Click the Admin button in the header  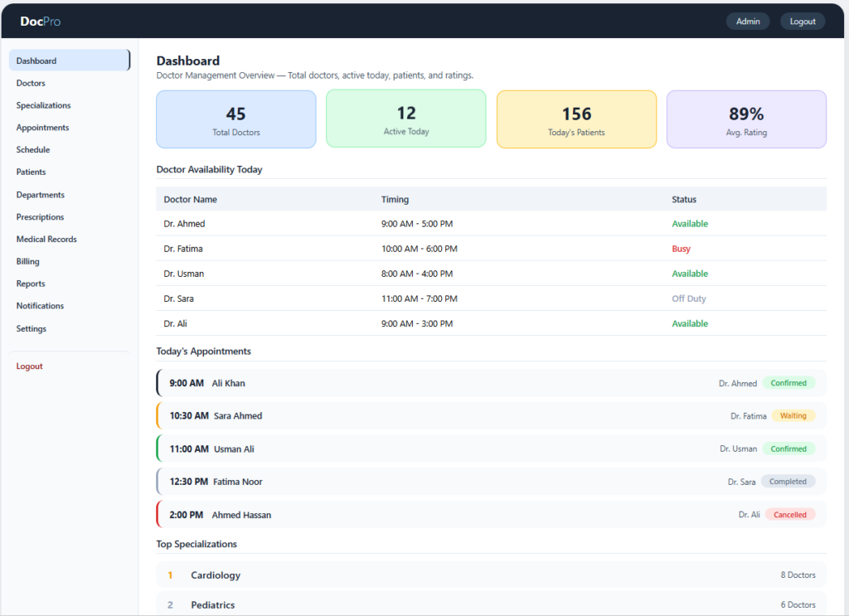748,21
